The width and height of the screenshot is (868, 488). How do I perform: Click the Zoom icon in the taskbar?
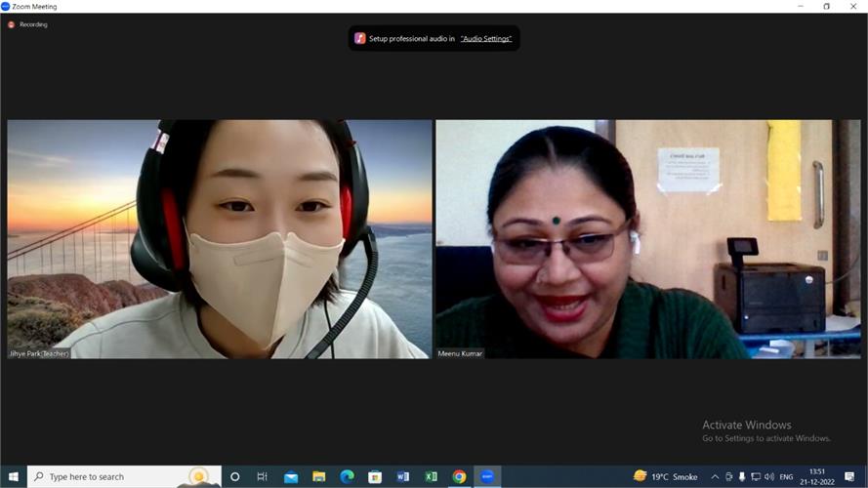click(487, 476)
